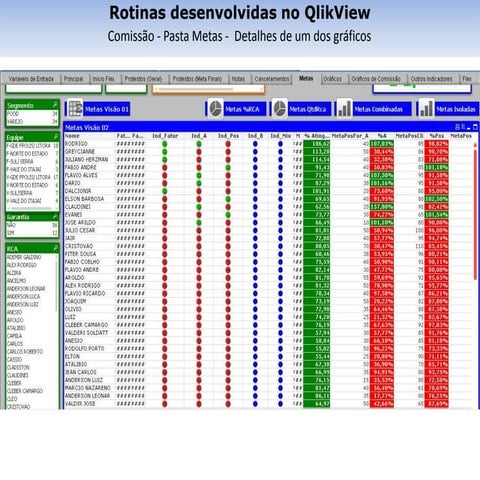
Task: Click the Metas QtdRca pie chart icon
Action: click(280, 108)
